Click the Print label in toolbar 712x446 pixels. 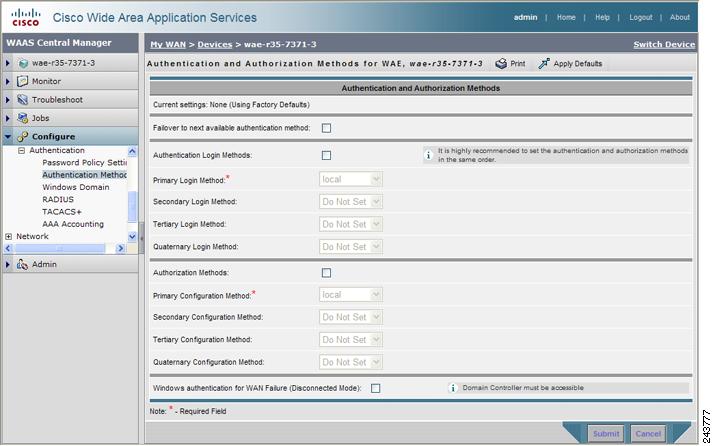(x=518, y=64)
